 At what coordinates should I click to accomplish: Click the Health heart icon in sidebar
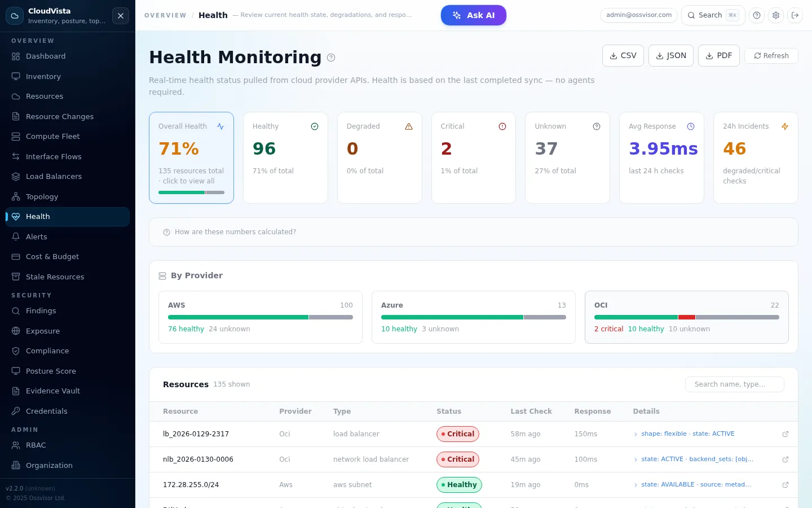[16, 217]
